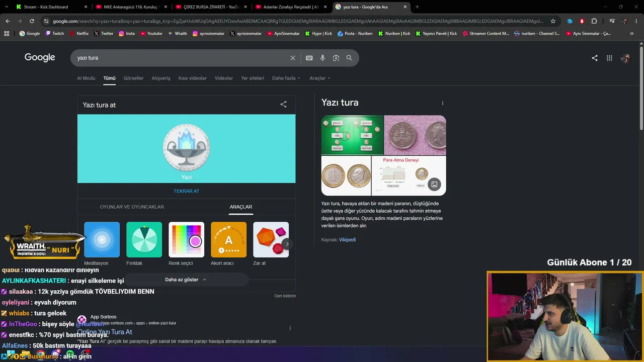Viewport: 644px width, 362px height.
Task: Open the browser extensions puzzle menu
Action: click(594, 21)
